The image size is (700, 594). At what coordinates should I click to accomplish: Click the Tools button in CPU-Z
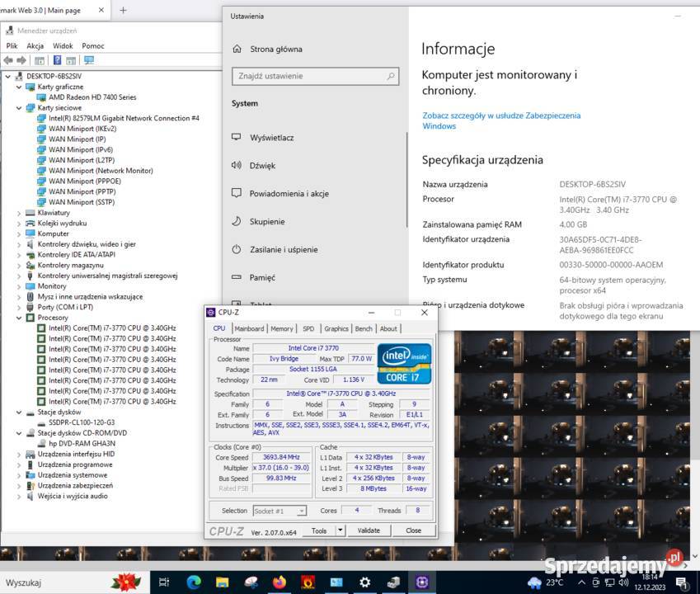coord(319,530)
